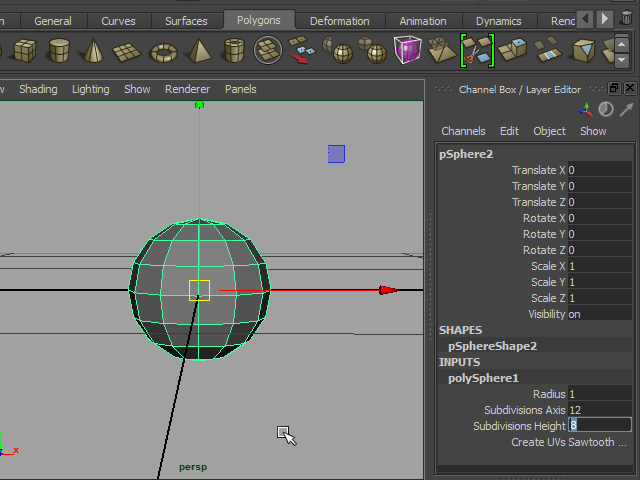Create a polygon cube from the shelf
This screenshot has height=480, width=640.
(x=25, y=51)
